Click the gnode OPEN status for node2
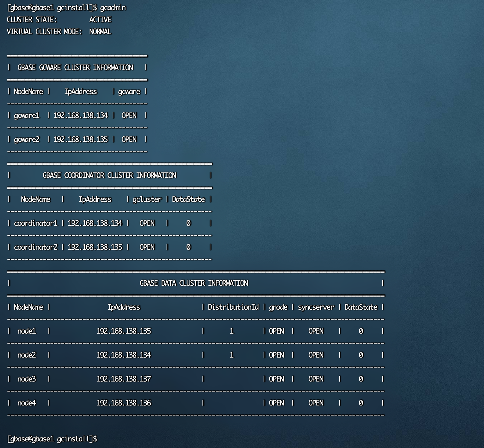The image size is (484, 448). coord(276,355)
